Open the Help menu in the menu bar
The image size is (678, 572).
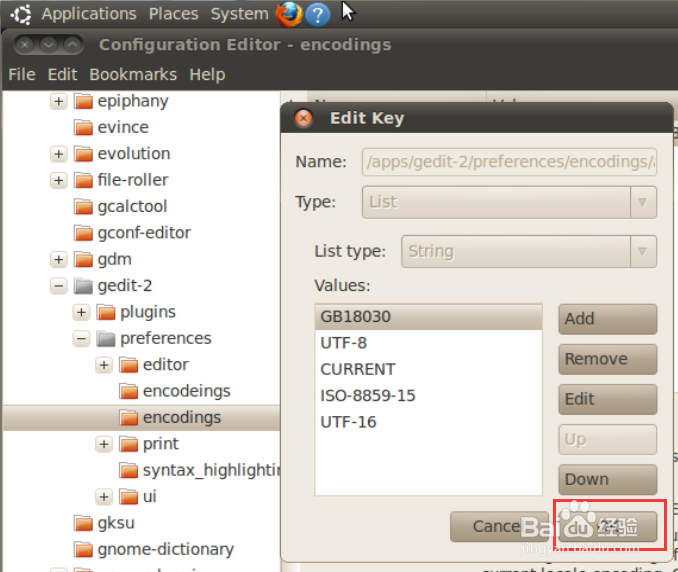(207, 74)
